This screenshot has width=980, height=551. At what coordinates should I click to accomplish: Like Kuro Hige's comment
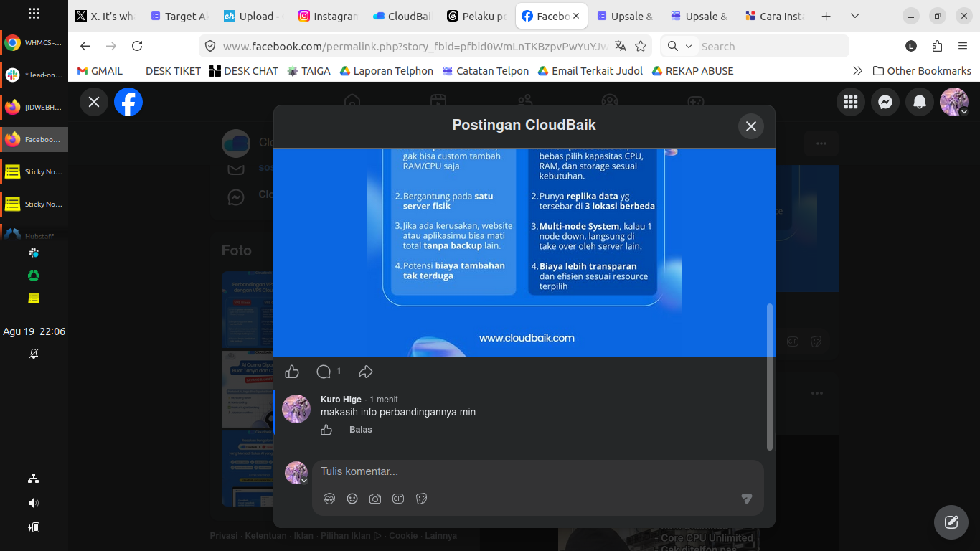(x=326, y=430)
